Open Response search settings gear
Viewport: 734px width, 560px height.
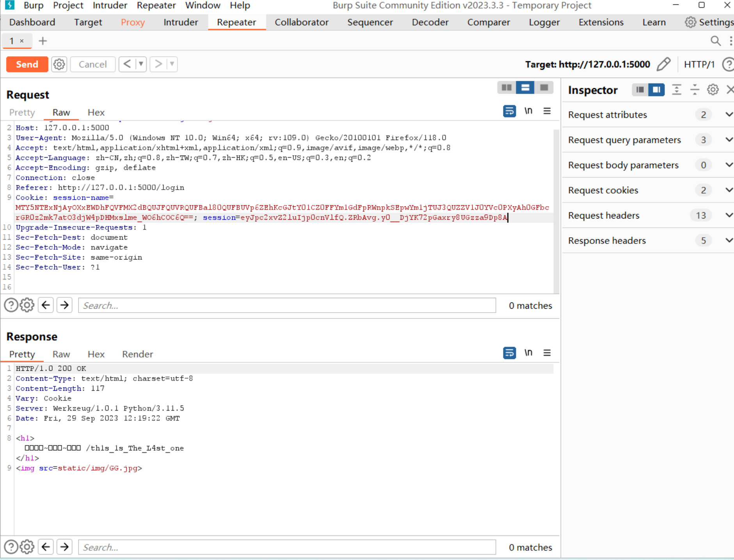pos(27,547)
